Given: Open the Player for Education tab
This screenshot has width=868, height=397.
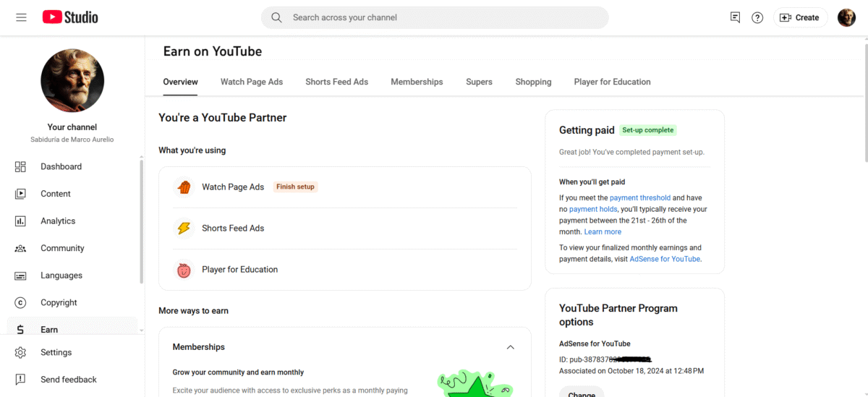Looking at the screenshot, I should (612, 82).
